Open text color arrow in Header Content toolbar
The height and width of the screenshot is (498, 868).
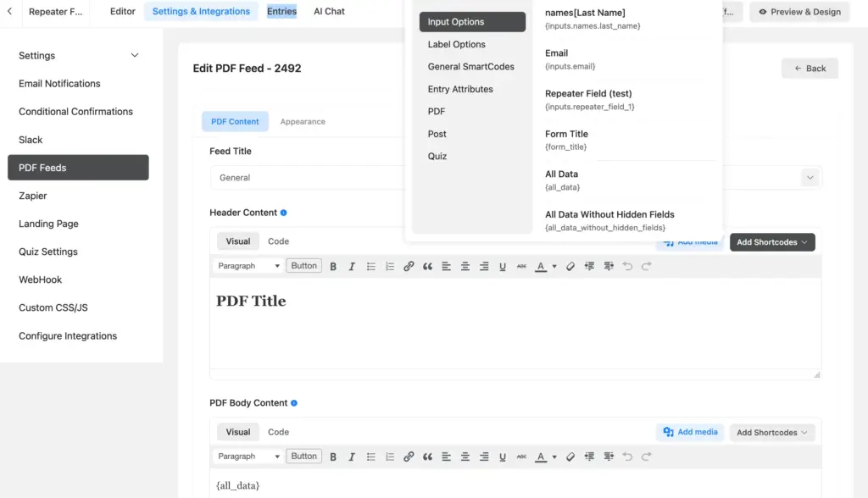coord(554,266)
